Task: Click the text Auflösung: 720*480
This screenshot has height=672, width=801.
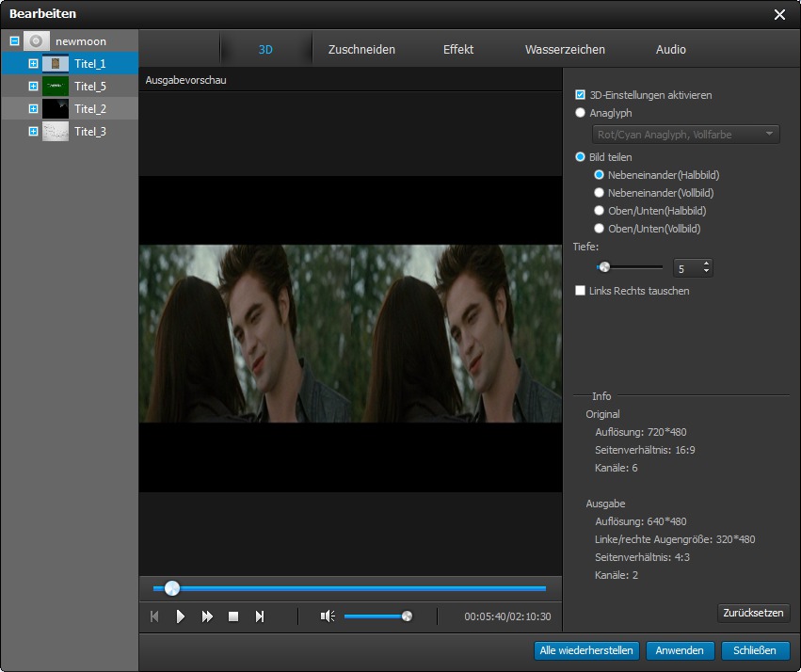Action: point(641,432)
